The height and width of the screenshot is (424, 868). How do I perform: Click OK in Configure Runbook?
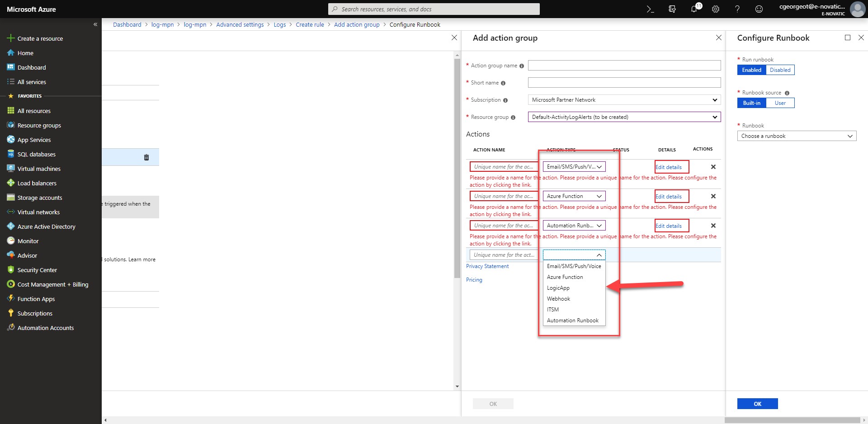[758, 404]
